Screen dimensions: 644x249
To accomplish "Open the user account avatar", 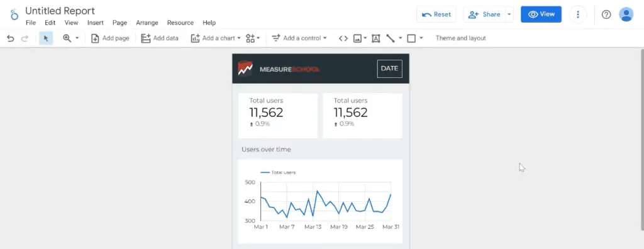I will coord(626,14).
